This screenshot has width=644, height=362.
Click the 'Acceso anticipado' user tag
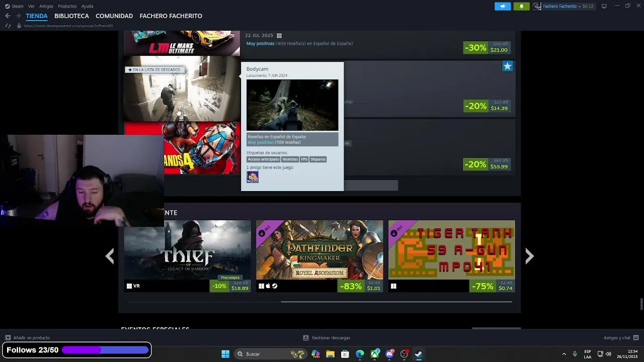(x=263, y=159)
